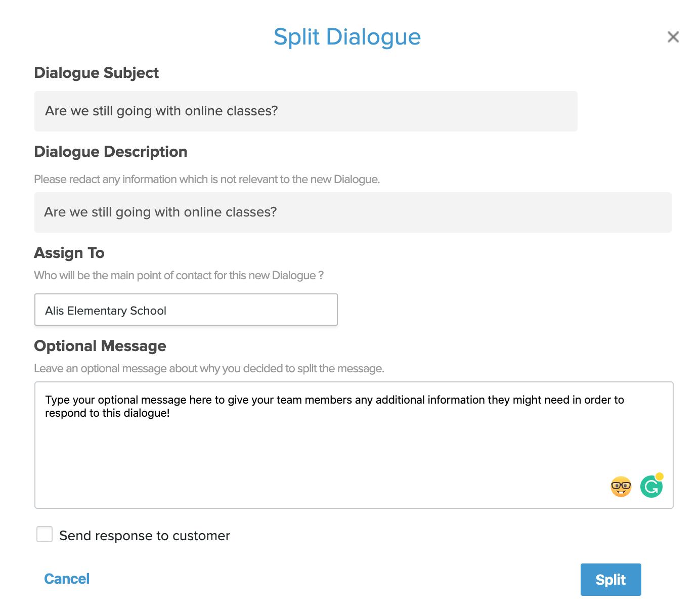Focus the Dialogue Description text field

coord(353,212)
